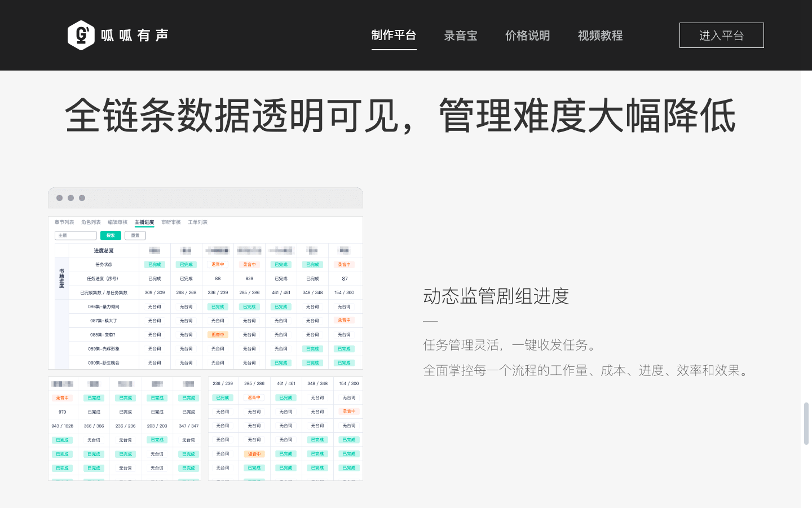Click the orange 返音中 badge in 088集 row

[218, 335]
